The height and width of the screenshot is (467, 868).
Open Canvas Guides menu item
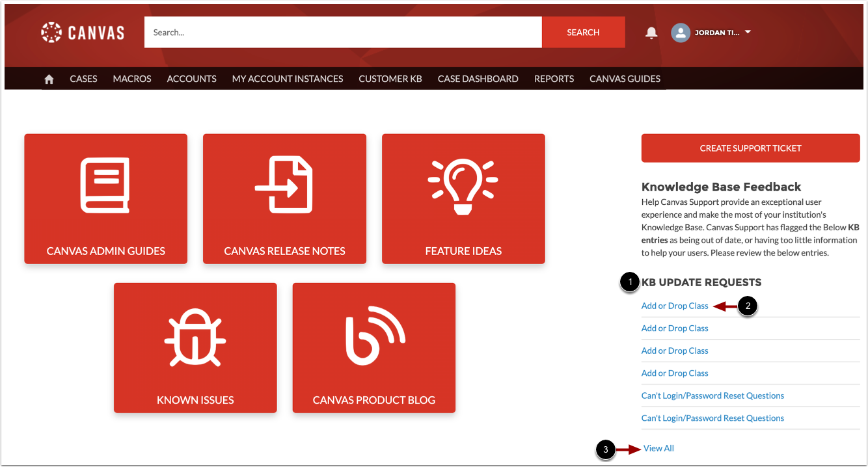625,79
